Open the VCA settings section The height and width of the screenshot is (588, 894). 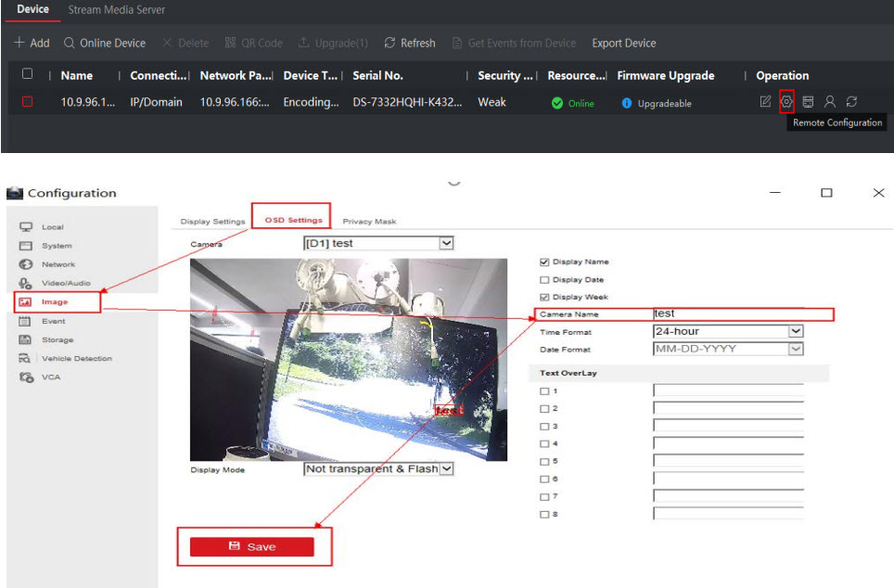[x=50, y=377]
